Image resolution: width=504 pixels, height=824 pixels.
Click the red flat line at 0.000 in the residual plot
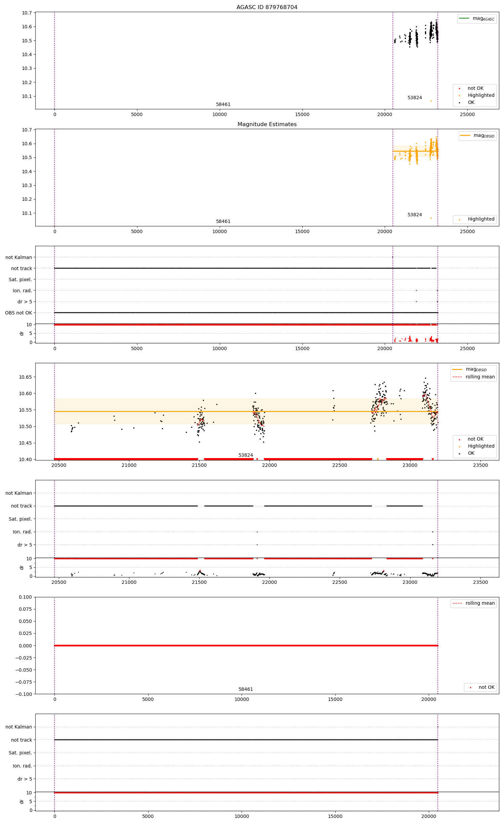coord(246,645)
